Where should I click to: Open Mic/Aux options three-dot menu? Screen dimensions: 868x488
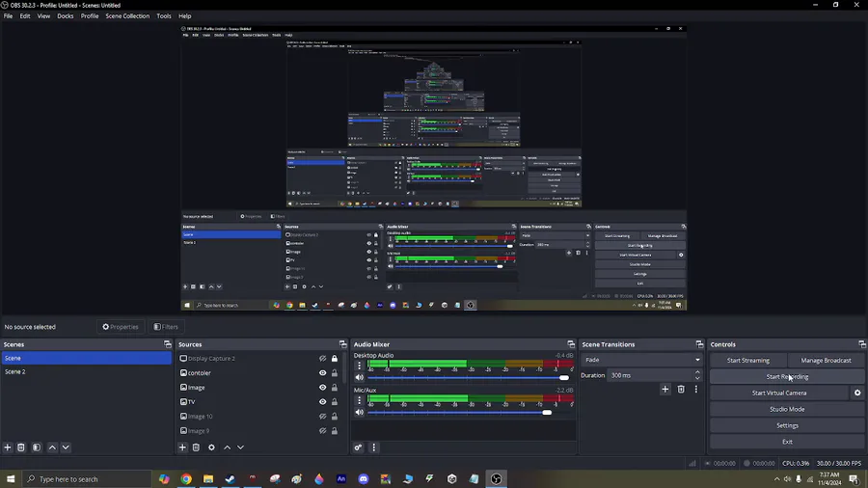[360, 400]
